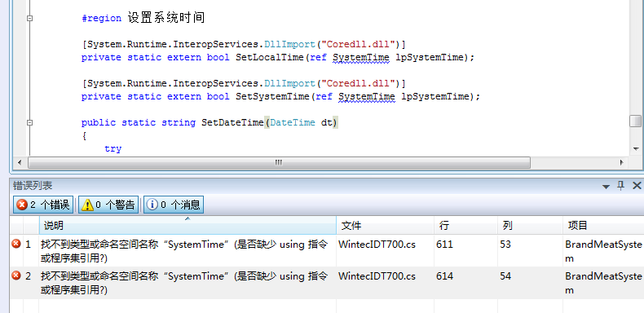644x313 pixels.
Task: Collapse the SetDateTime method outline
Action: tap(29, 122)
